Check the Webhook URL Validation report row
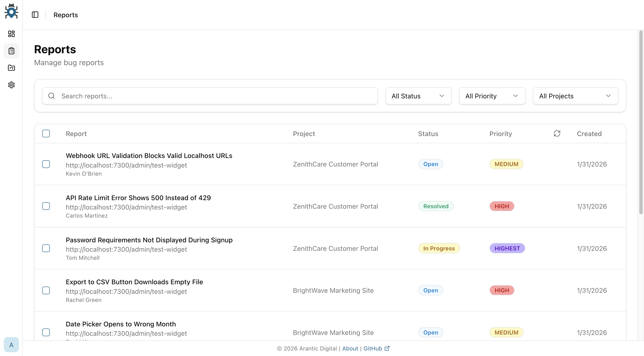 coord(46,164)
